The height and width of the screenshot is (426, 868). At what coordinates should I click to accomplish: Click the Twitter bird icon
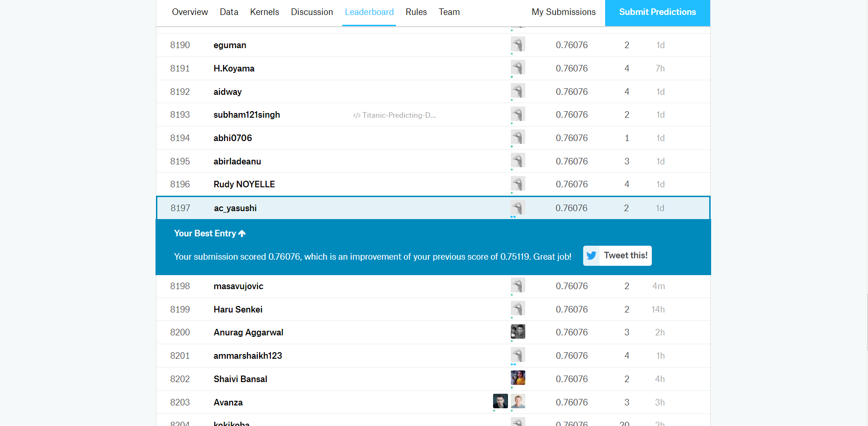592,256
